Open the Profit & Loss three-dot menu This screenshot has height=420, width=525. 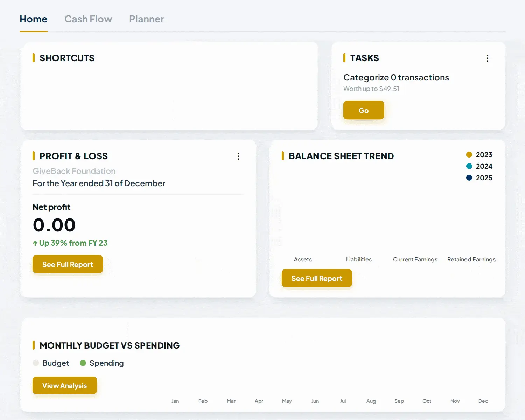coord(238,156)
